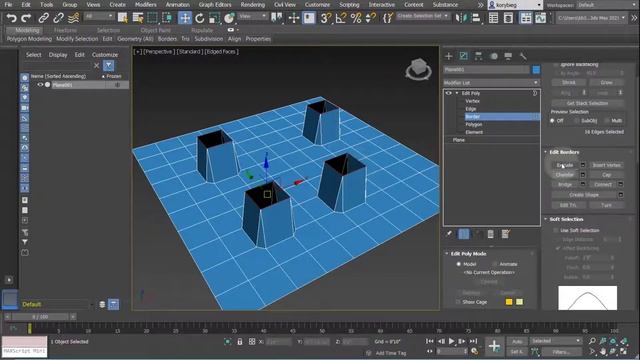The width and height of the screenshot is (640, 360).
Task: Collapse the Edit Poly Mode rollout
Action: click(x=447, y=253)
